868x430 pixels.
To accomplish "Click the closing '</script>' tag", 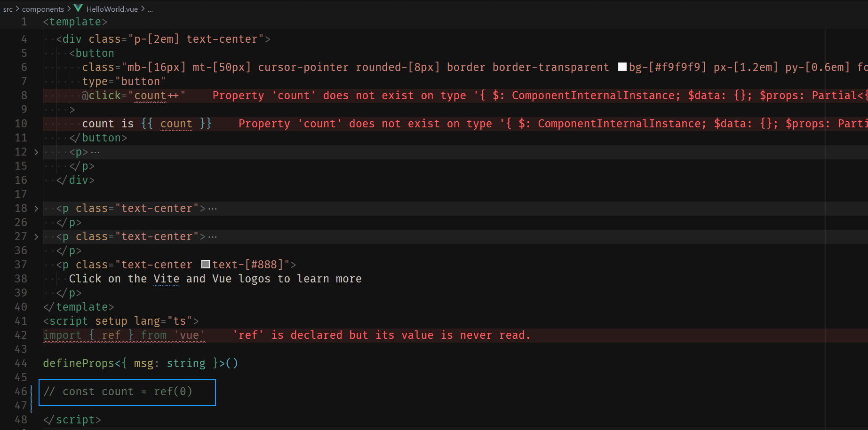I will tap(72, 420).
